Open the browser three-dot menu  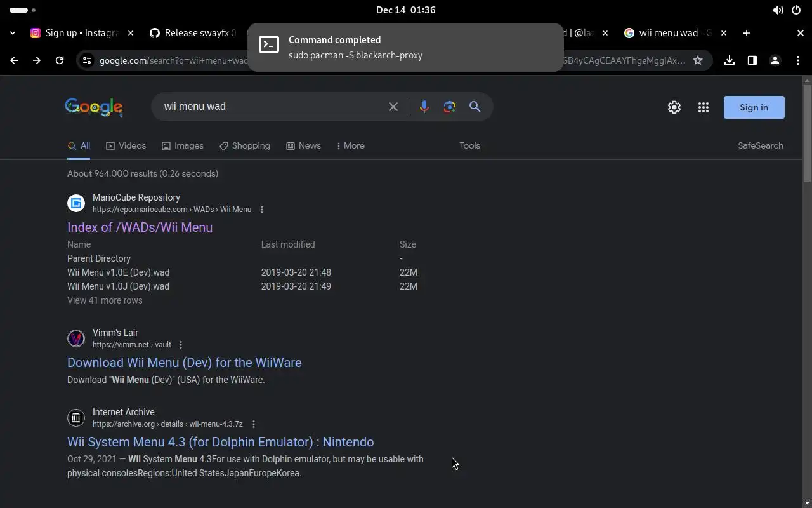pos(798,60)
